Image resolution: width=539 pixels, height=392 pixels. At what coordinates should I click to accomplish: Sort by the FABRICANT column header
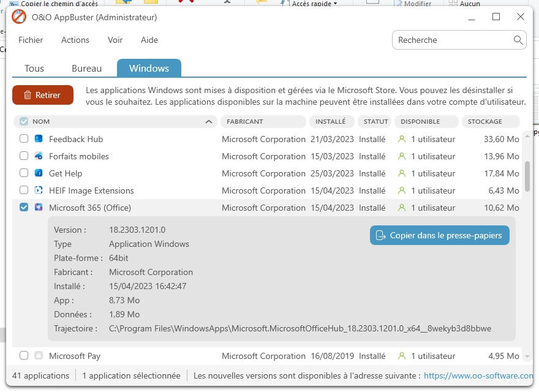pyautogui.click(x=263, y=121)
